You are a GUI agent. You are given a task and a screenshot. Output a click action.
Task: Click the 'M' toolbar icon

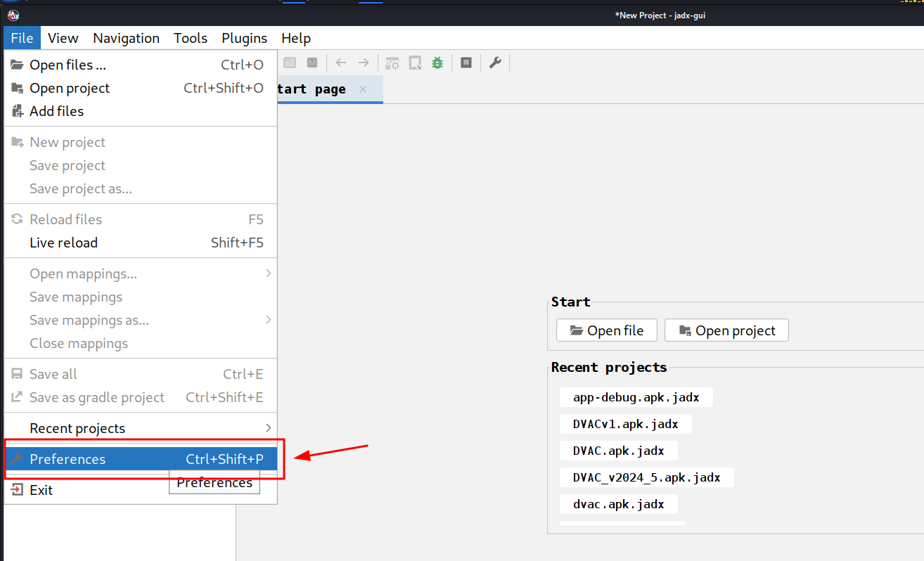312,63
